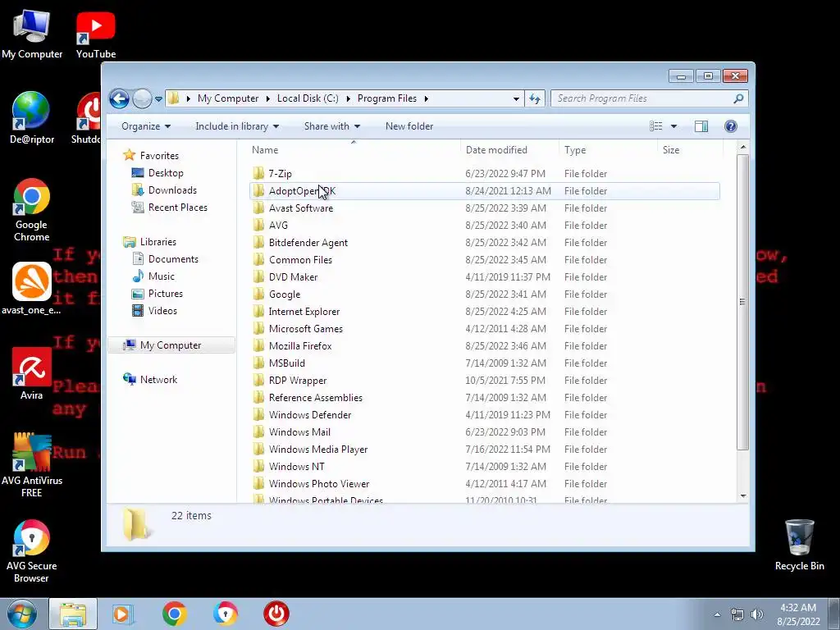The height and width of the screenshot is (630, 840).
Task: Select the MSBuild folder
Action: 286,363
